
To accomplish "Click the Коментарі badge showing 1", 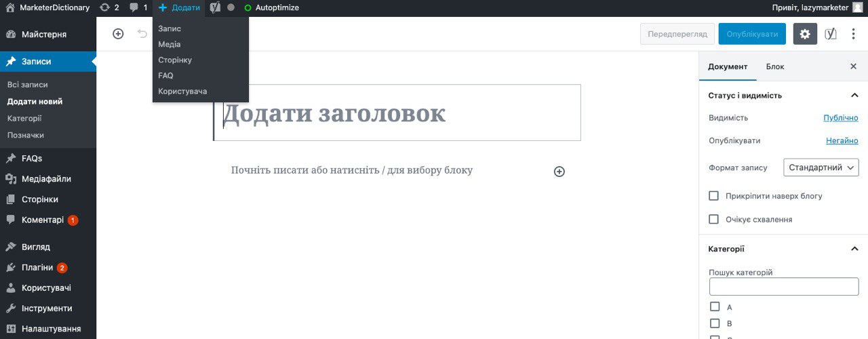I will coord(73,220).
